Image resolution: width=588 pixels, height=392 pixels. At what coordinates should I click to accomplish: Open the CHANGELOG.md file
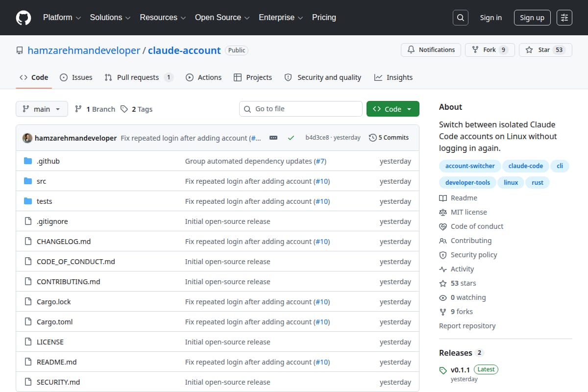click(64, 242)
